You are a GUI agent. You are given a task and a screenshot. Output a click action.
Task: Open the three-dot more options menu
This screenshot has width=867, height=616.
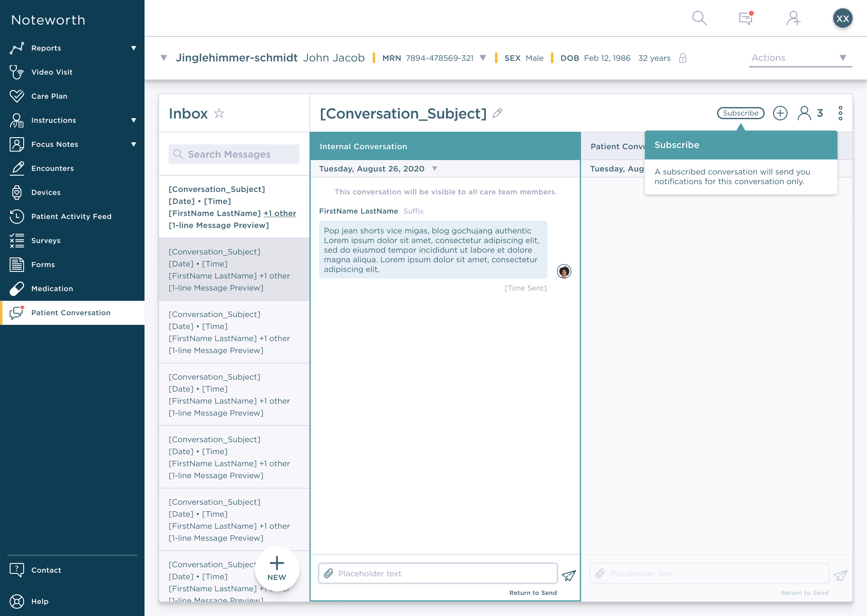coord(840,113)
